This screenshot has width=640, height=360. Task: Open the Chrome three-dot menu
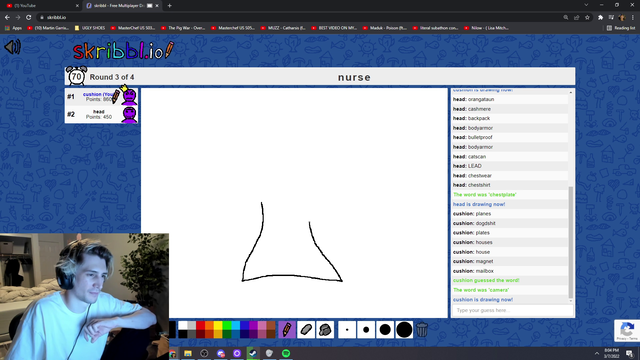tap(633, 18)
